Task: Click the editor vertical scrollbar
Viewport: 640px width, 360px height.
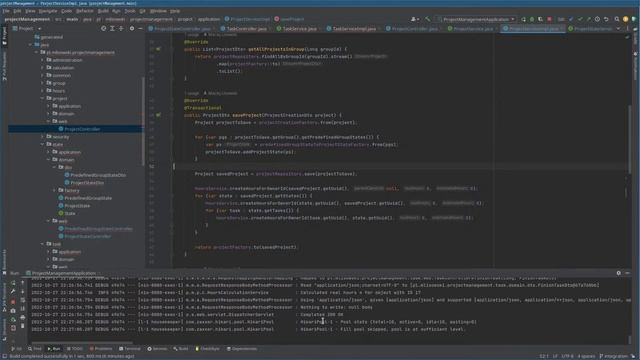Action: click(x=629, y=139)
